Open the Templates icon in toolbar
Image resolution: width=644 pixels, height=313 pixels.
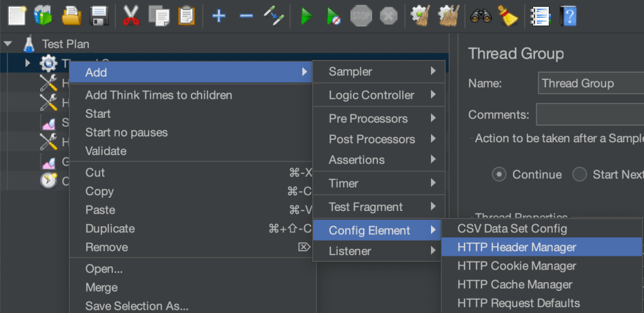point(43,16)
